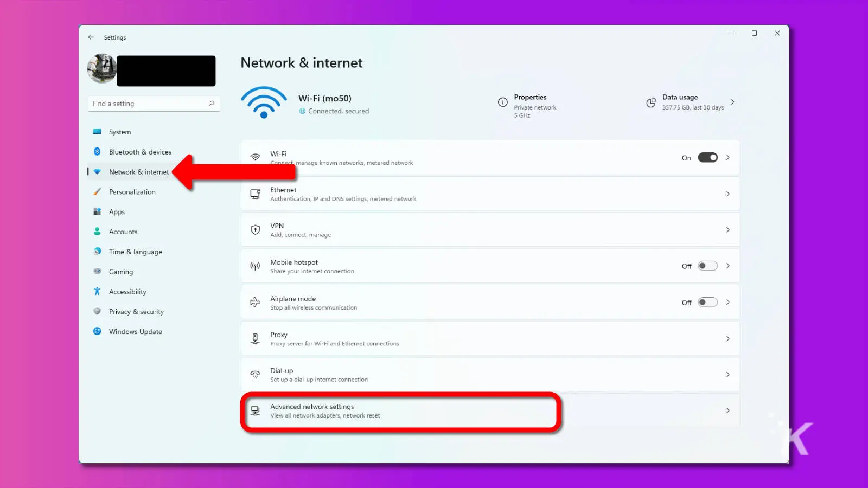Expand the Wi-Fi row chevron
Screen dimensions: 868x488
click(728, 157)
